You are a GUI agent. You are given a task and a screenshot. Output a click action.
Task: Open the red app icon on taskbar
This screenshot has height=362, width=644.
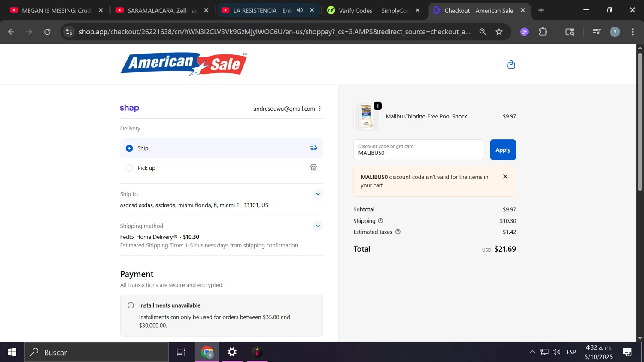coord(257,352)
